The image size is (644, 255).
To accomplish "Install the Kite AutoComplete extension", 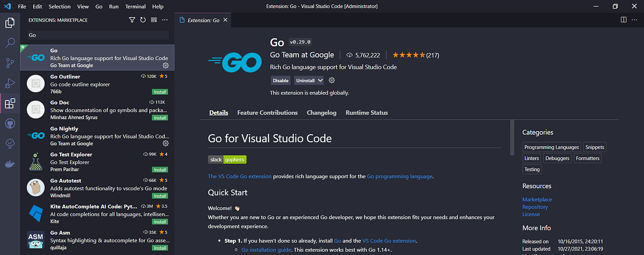I will pyautogui.click(x=160, y=222).
